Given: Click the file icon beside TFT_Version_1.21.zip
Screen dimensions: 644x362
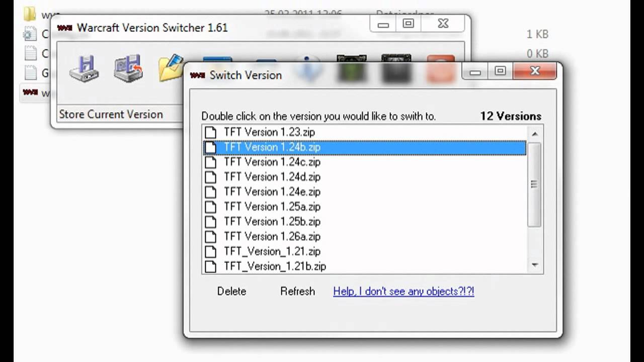Looking at the screenshot, I should coord(211,251).
